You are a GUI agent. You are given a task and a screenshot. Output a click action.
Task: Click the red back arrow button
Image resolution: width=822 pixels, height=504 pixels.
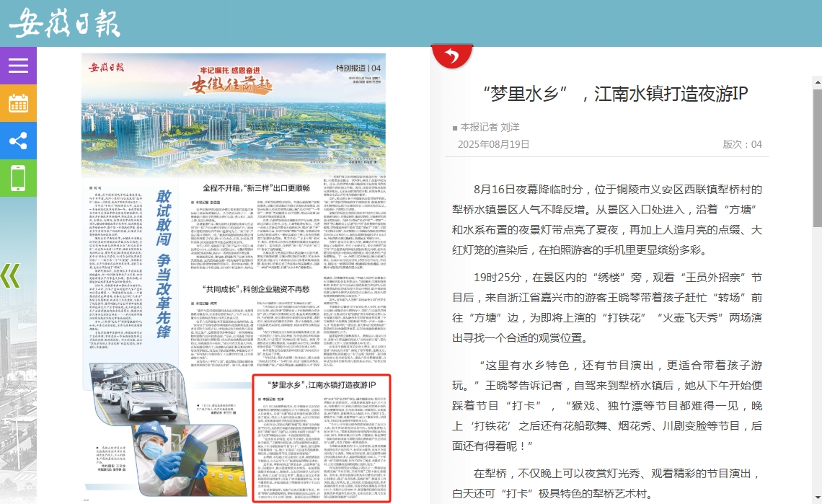pyautogui.click(x=452, y=56)
